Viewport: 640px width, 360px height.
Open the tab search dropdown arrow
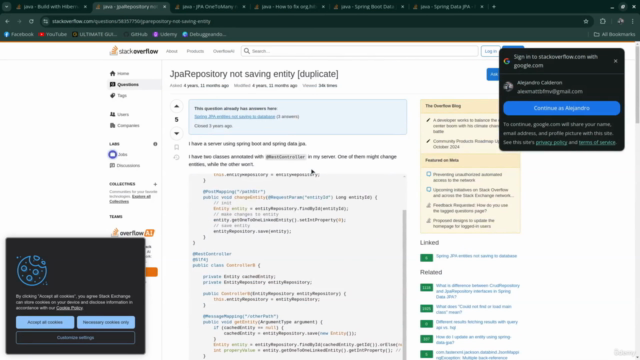click(x=7, y=7)
